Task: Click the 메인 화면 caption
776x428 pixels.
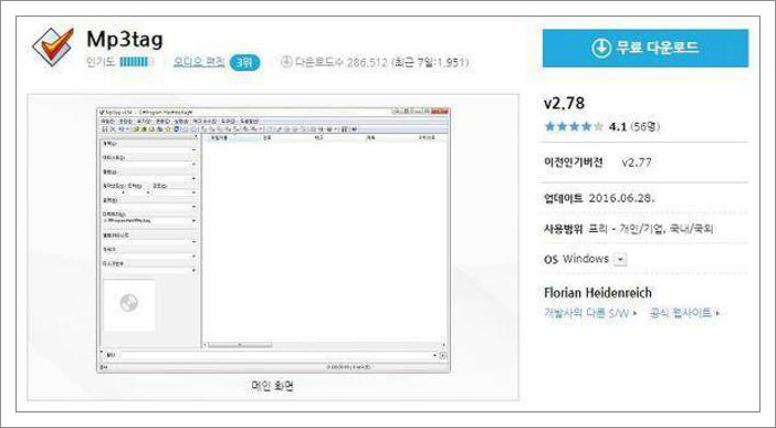Action: point(272,386)
